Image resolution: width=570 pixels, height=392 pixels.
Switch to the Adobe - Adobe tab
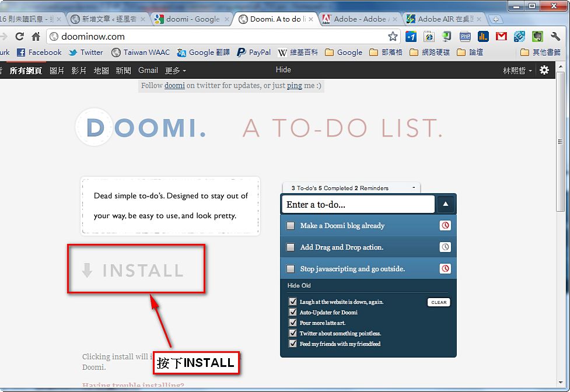(x=360, y=19)
